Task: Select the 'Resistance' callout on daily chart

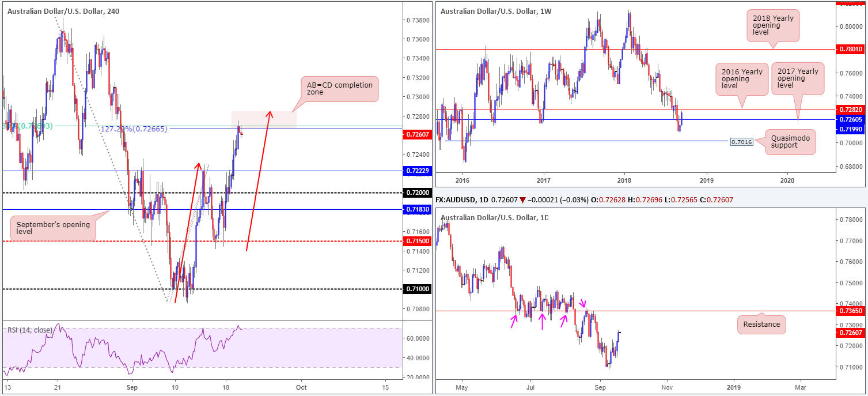Action: [761, 325]
